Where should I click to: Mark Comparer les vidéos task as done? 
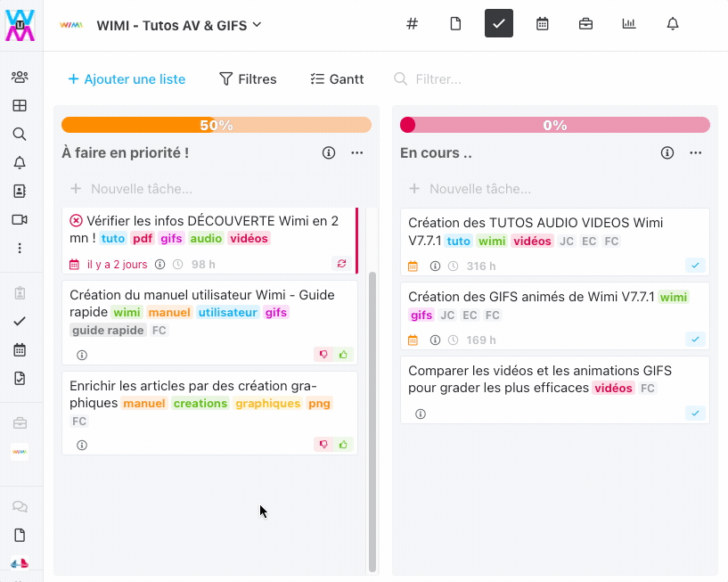coord(695,413)
